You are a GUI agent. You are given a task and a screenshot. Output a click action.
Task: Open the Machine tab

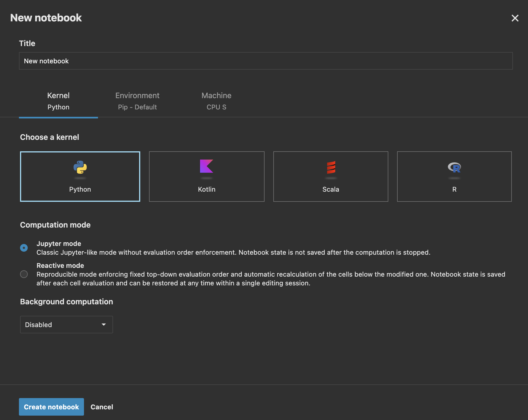(x=216, y=101)
